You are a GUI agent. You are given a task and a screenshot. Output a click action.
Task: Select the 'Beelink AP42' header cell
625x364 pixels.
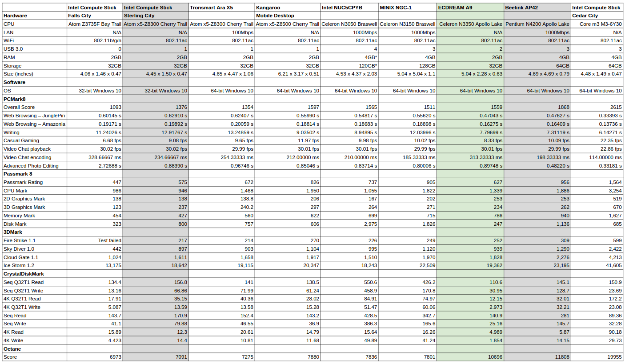[537, 8]
